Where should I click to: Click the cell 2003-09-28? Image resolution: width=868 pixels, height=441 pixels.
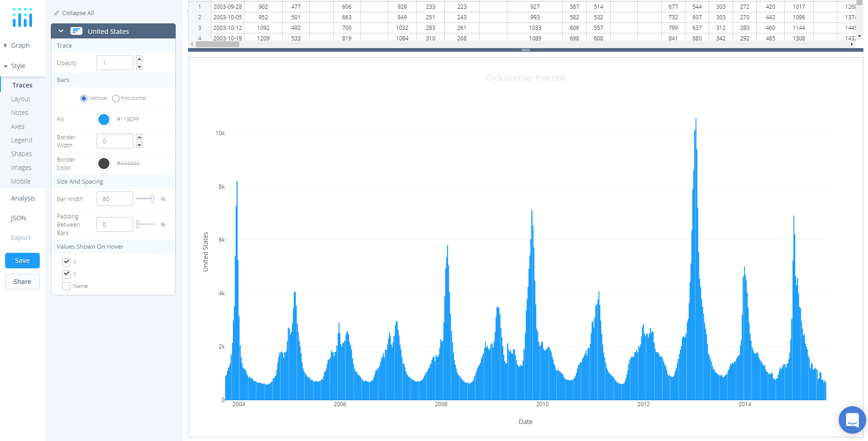tap(227, 6)
